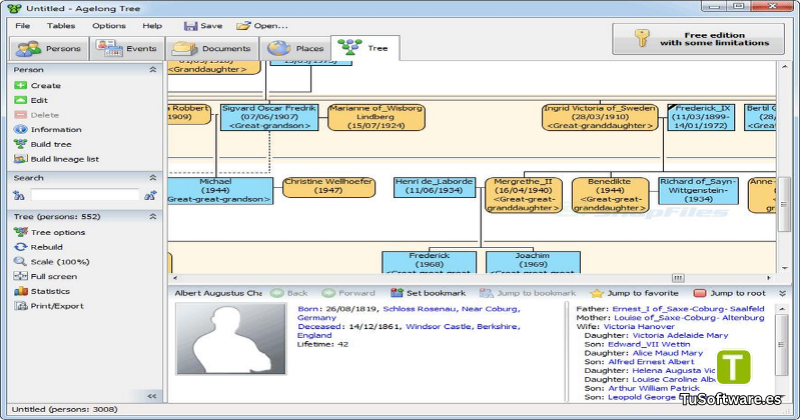Open mother Louise of_Saxe-Coburg-Altenburg link
Screen dimensions: 800x420
pos(688,317)
